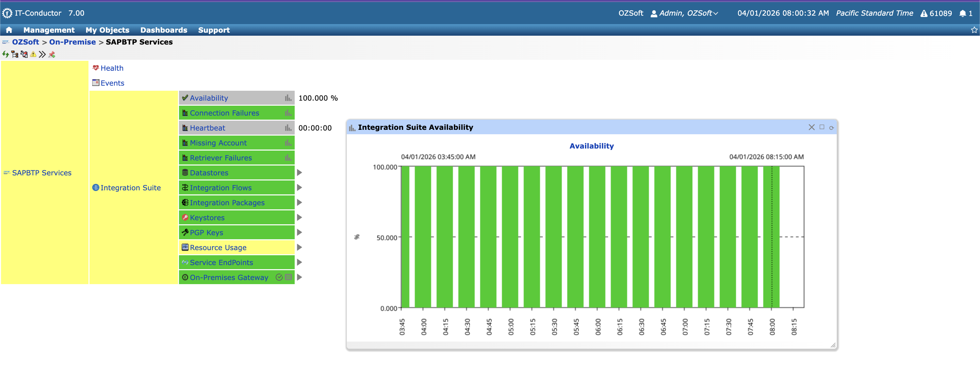980x382 pixels.
Task: Open the Management menu
Action: click(x=49, y=30)
